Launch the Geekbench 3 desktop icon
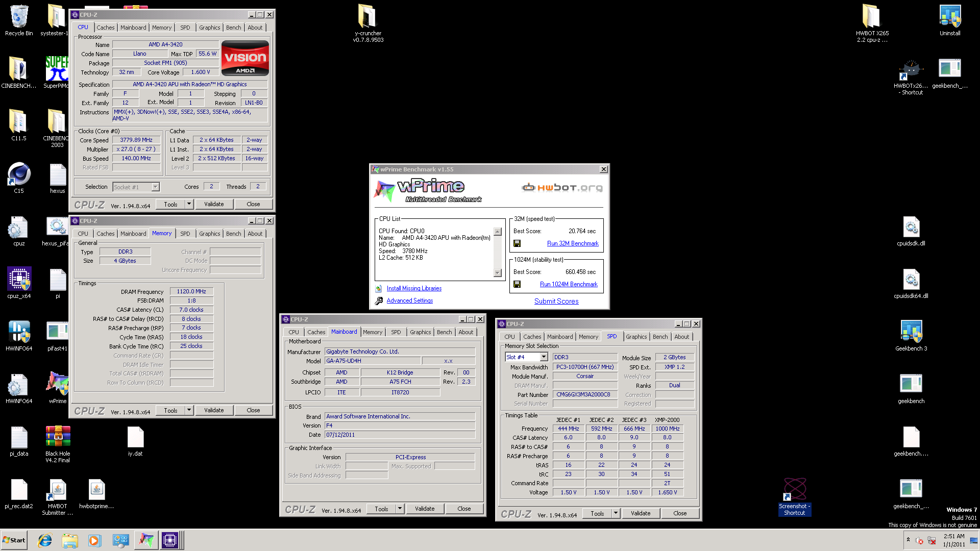Image resolution: width=980 pixels, height=551 pixels. pos(911,336)
